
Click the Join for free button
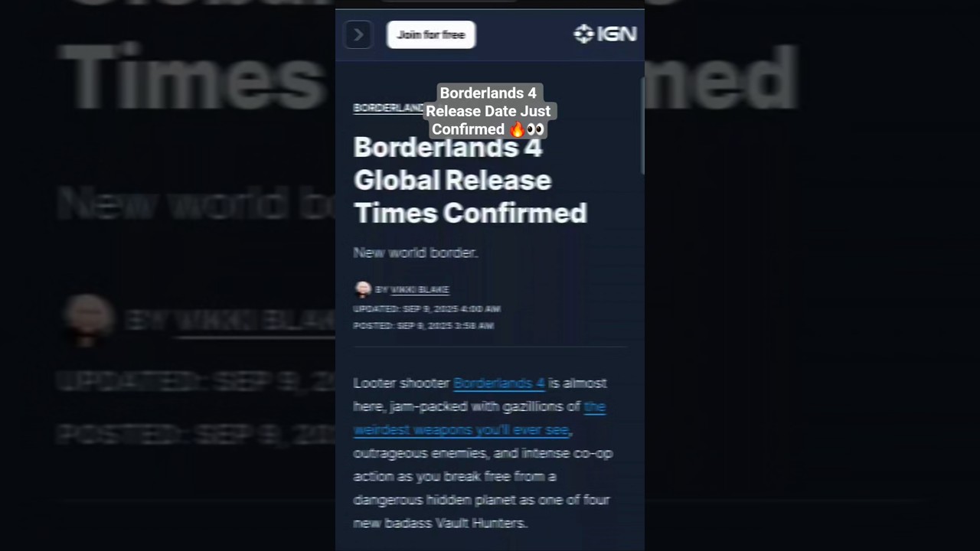(x=431, y=34)
